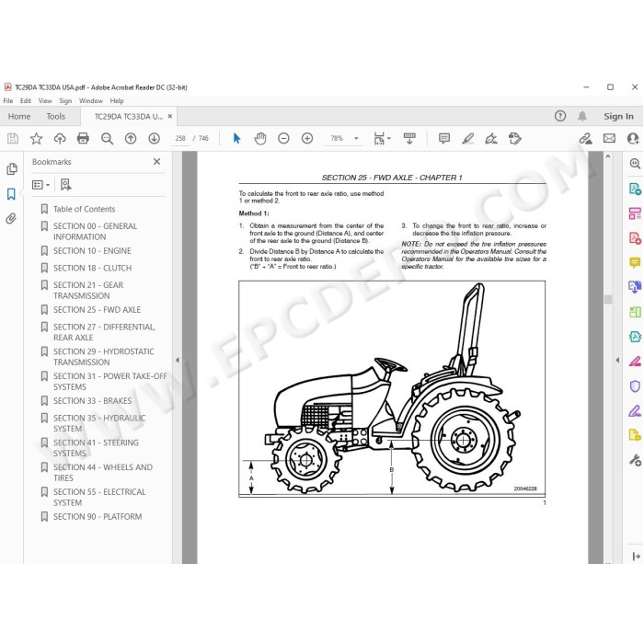The image size is (644, 644).
Task: Open the Edit menu
Action: [26, 100]
